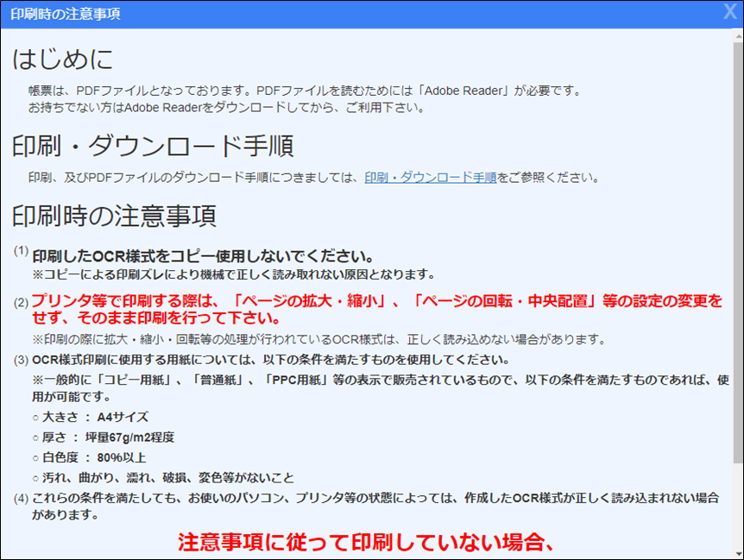The width and height of the screenshot is (744, 560).
Task: Click the red line starting プリンタ等で印刷する際は
Action: point(376,309)
